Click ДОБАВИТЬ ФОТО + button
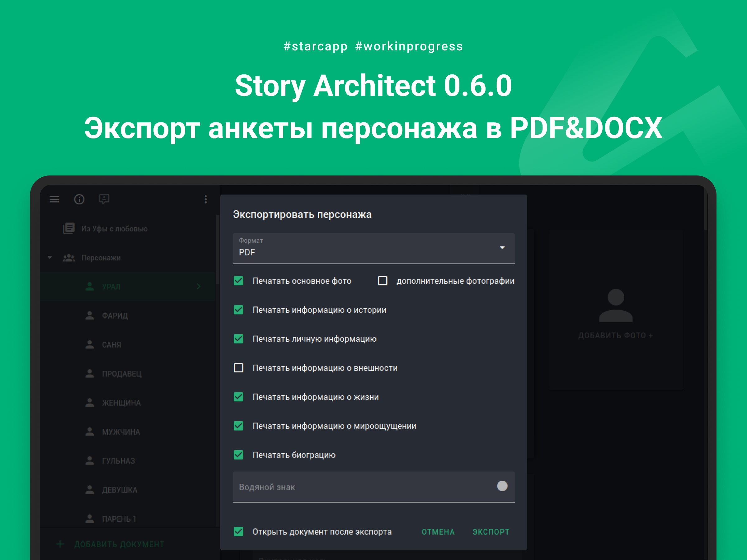 tap(616, 335)
